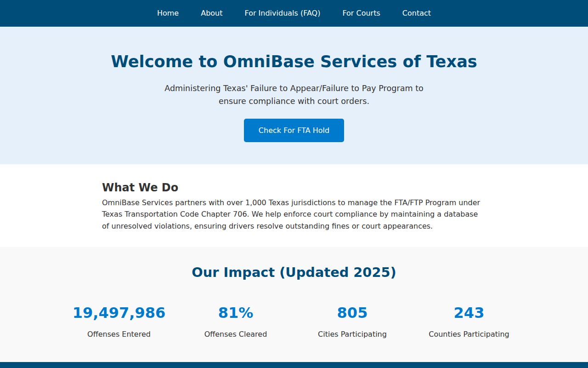Click the 805 cities figure
The height and width of the screenshot is (368, 588).
pos(352,313)
